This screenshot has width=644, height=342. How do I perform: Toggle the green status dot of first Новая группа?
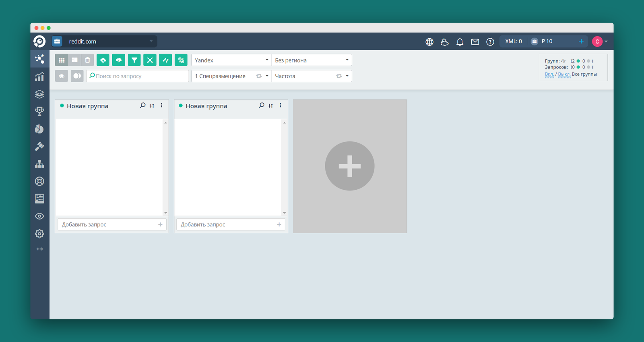pyautogui.click(x=62, y=106)
